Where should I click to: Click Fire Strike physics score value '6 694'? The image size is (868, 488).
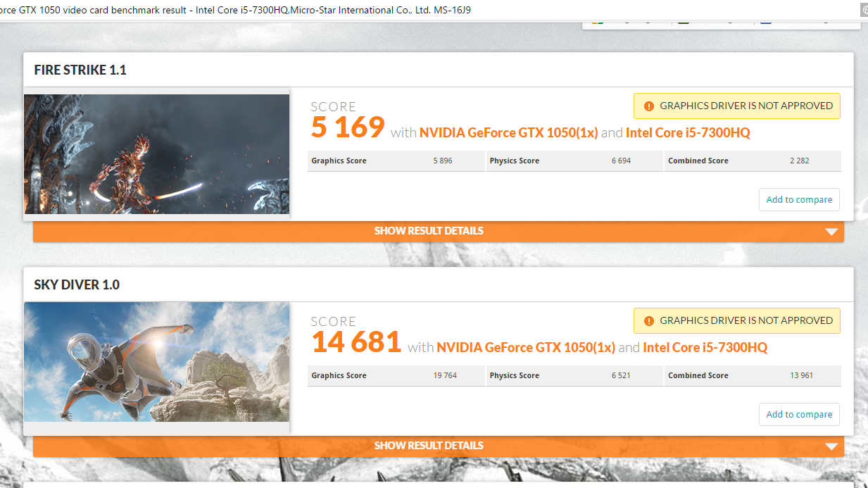point(621,161)
